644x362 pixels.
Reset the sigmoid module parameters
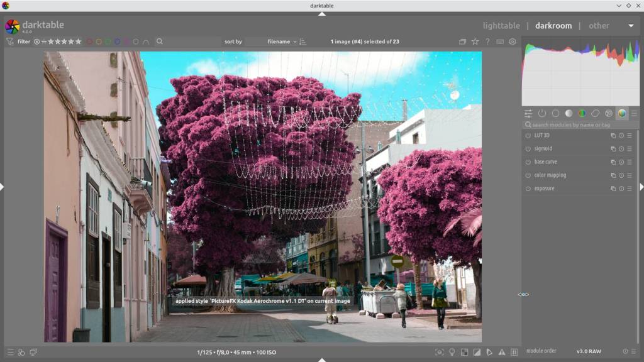tap(621, 148)
